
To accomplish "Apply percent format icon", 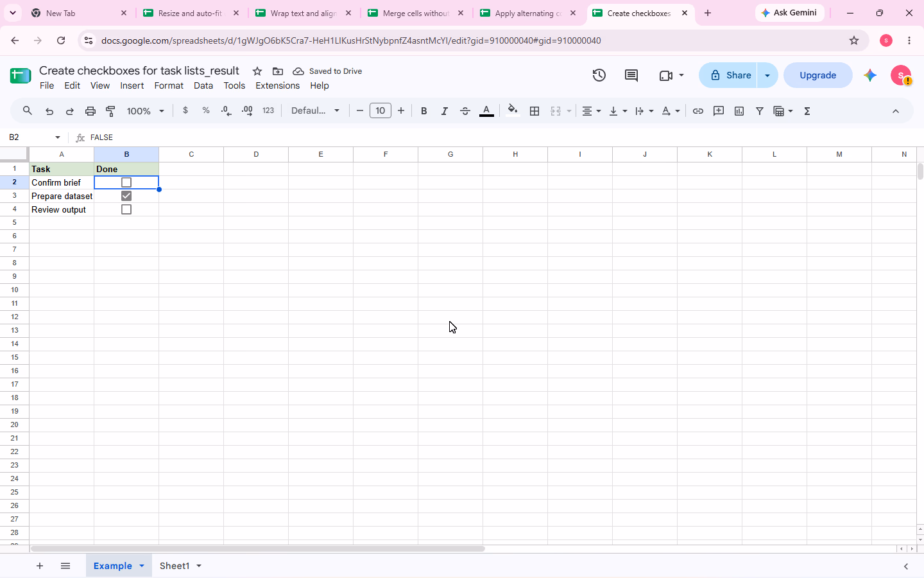I will (x=206, y=110).
